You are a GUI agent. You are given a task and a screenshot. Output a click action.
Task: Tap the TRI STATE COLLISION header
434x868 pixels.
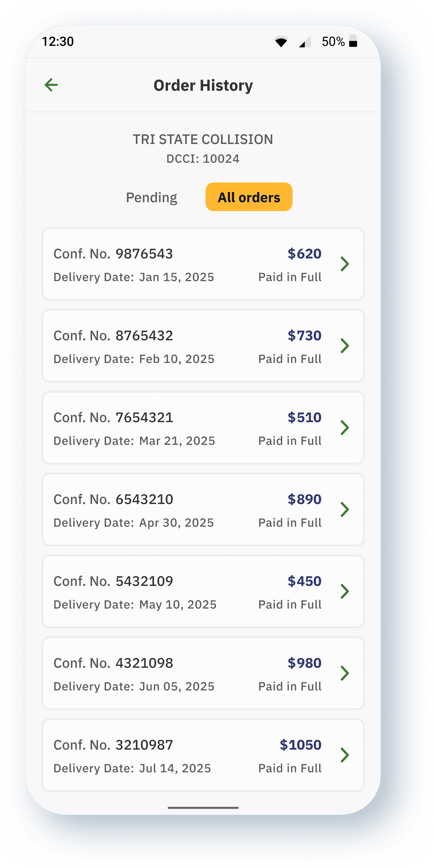(203, 139)
